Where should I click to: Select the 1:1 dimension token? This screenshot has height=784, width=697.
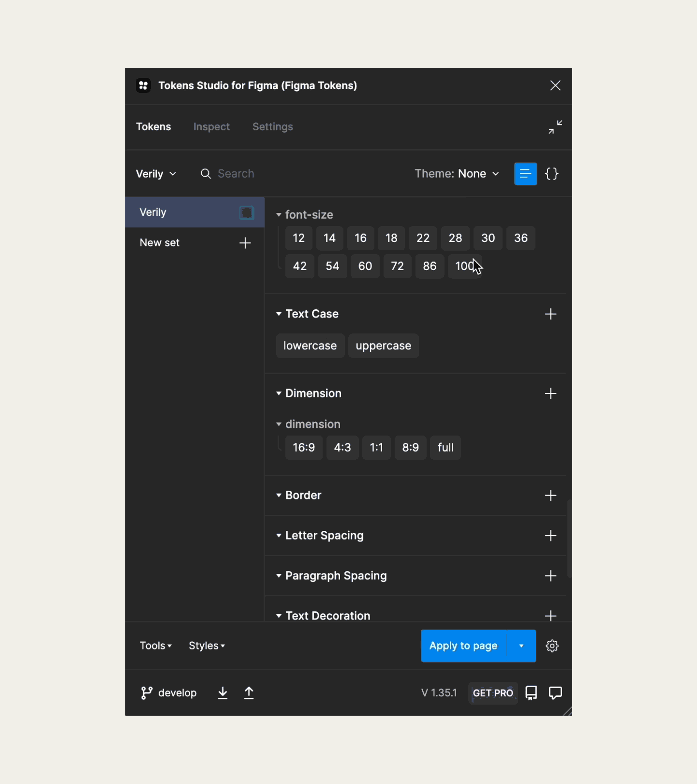tap(376, 448)
